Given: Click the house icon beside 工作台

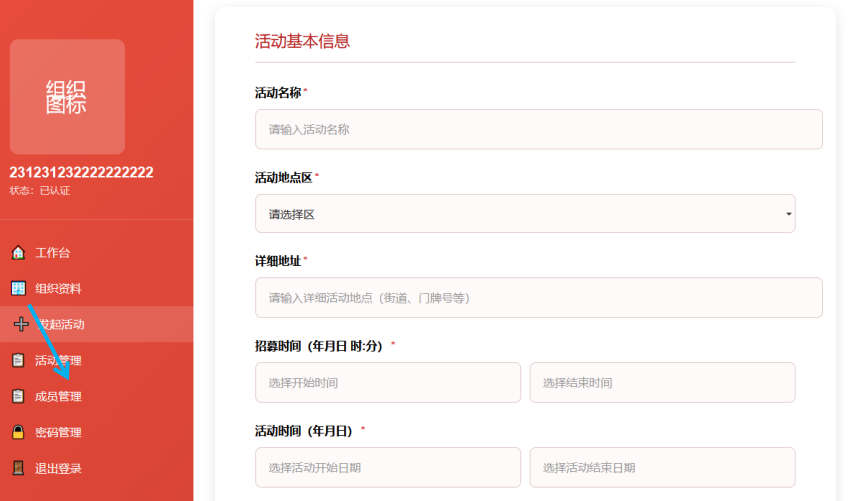Looking at the screenshot, I should point(18,253).
